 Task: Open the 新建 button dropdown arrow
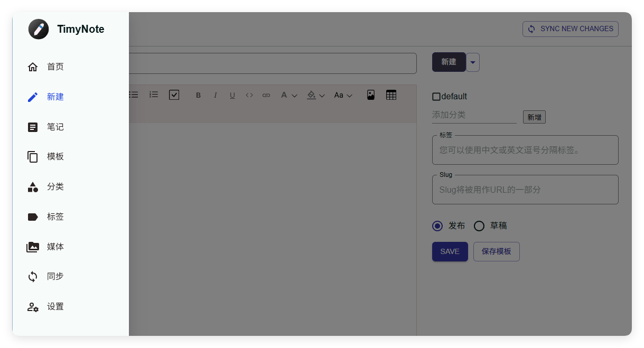(x=472, y=62)
